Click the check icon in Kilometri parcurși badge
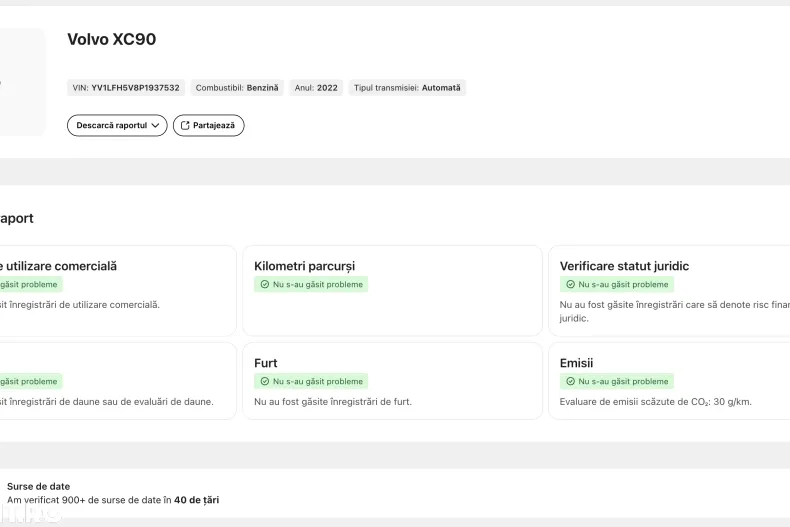Image resolution: width=790 pixels, height=527 pixels. coord(264,285)
